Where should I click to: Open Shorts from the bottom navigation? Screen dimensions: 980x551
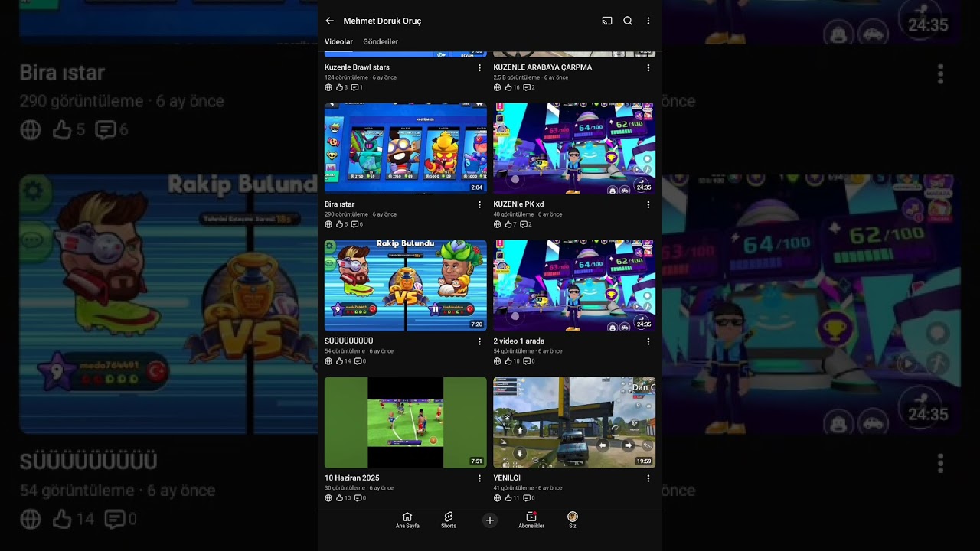tap(449, 520)
